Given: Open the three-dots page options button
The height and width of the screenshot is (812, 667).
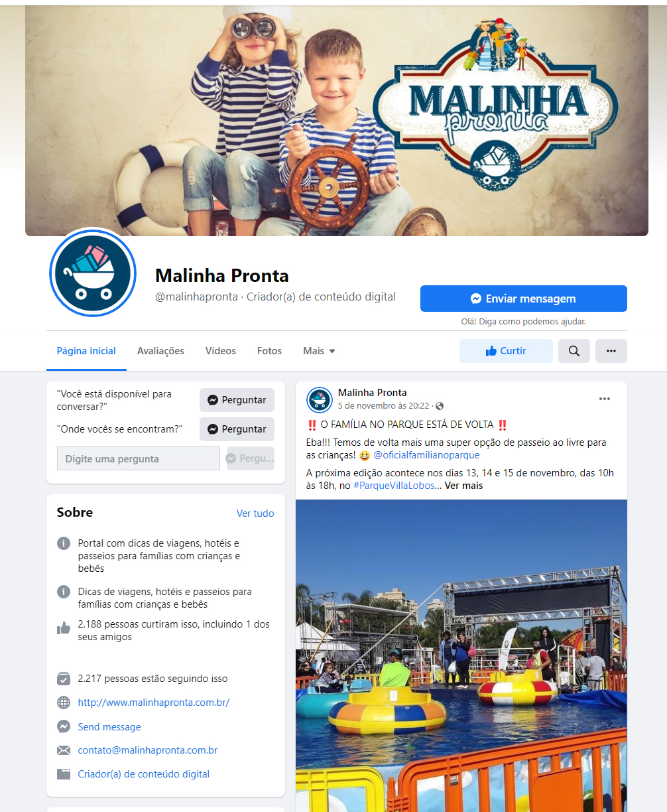Looking at the screenshot, I should pyautogui.click(x=611, y=351).
